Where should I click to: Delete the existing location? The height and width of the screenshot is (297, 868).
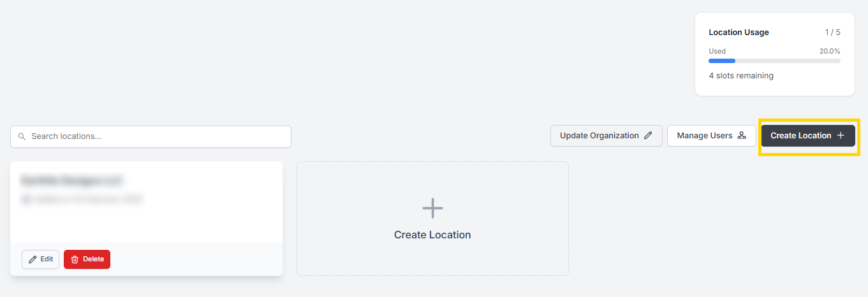pyautogui.click(x=87, y=259)
